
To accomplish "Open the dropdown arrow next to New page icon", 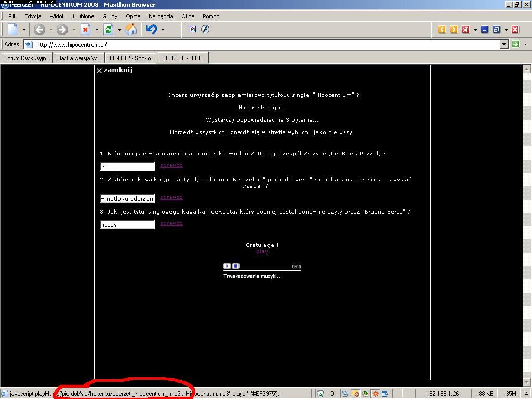I will 23,30.
